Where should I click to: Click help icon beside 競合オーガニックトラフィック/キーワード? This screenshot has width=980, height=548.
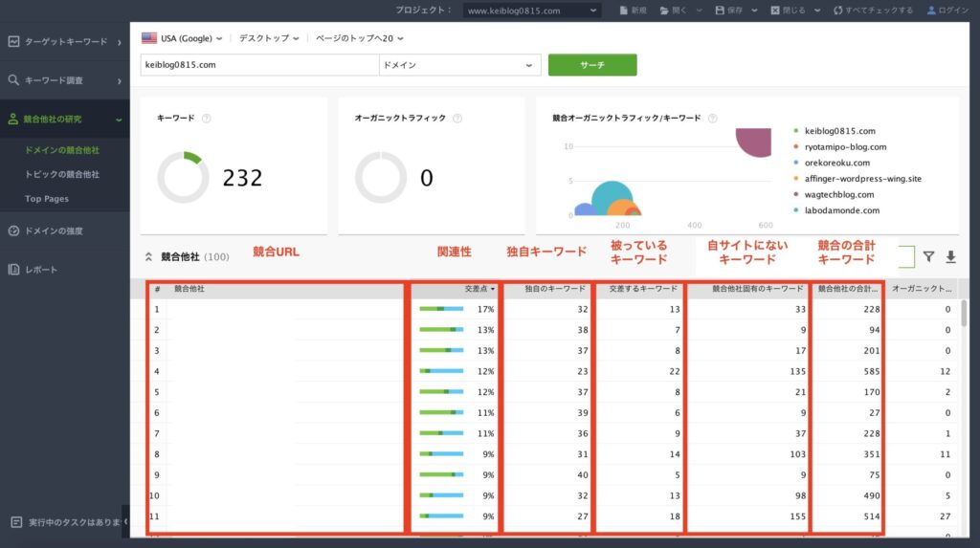[712, 118]
